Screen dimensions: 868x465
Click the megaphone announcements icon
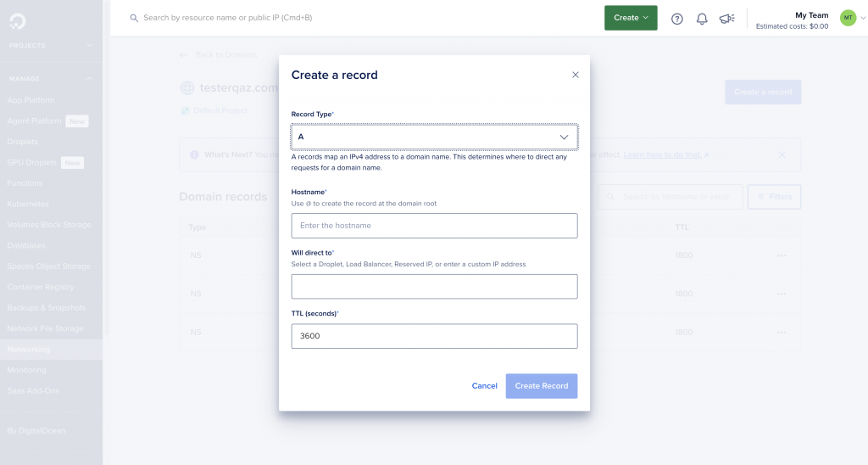[726, 19]
